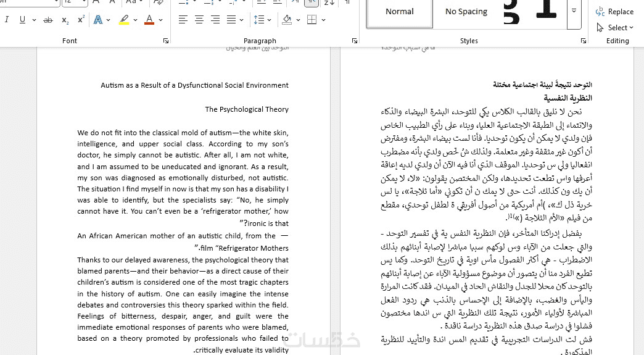This screenshot has width=644, height=355.
Task: Apply yellow text highlight color
Action: pos(124,19)
